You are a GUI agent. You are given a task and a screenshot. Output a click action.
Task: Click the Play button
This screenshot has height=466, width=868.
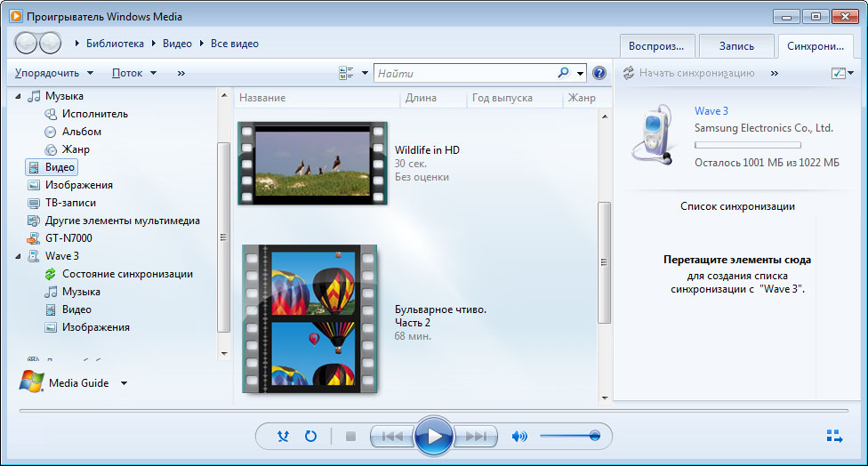point(433,436)
